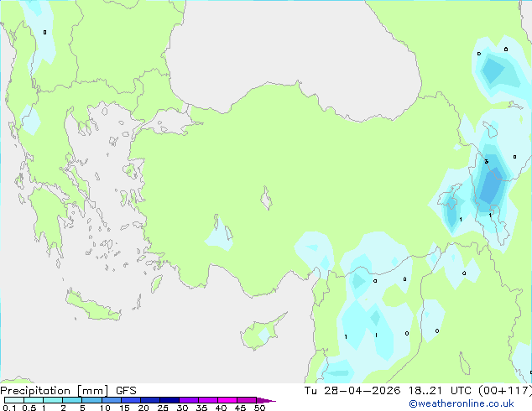The height and width of the screenshot is (411, 532).
Task: Click the legend label '35'
Action: tap(201, 408)
